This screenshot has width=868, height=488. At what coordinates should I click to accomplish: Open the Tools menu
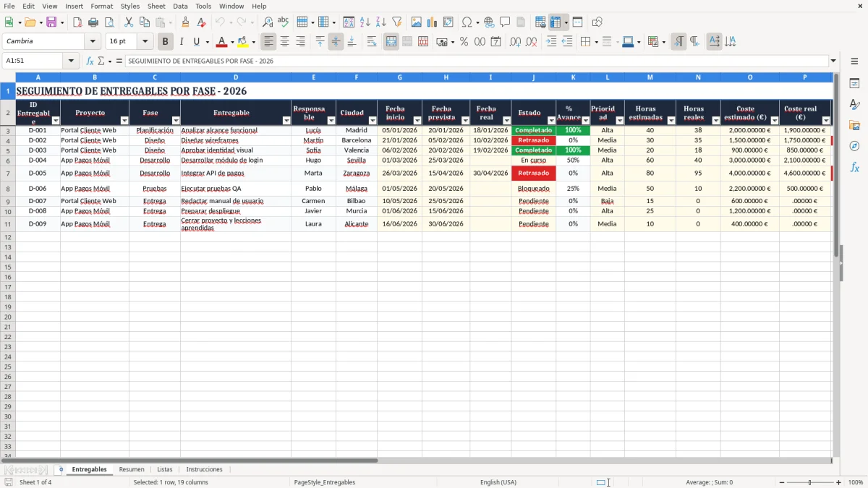203,6
